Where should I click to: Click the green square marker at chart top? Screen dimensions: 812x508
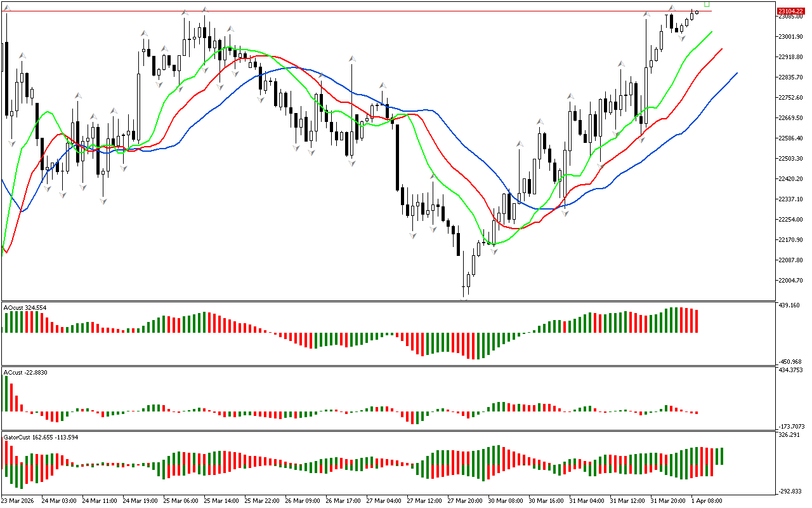[707, 4]
